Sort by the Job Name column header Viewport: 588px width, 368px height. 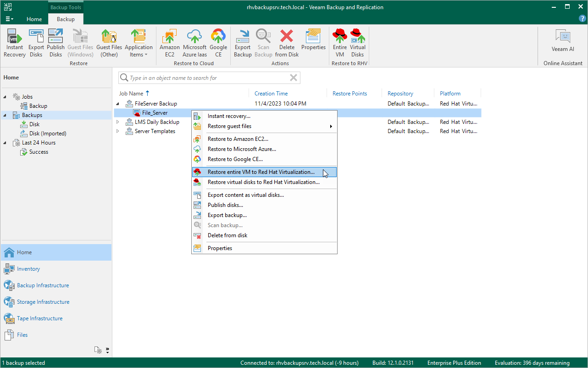pyautogui.click(x=131, y=94)
